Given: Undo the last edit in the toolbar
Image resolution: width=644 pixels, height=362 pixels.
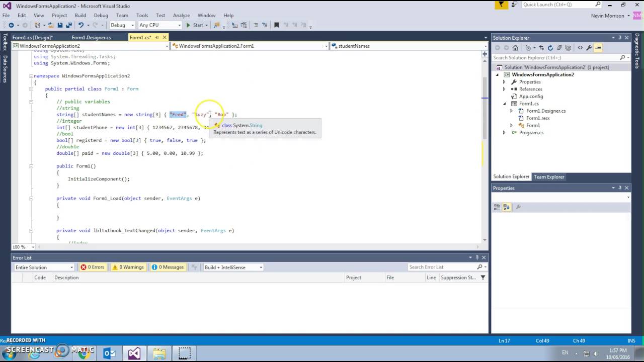Looking at the screenshot, I should click(80, 25).
